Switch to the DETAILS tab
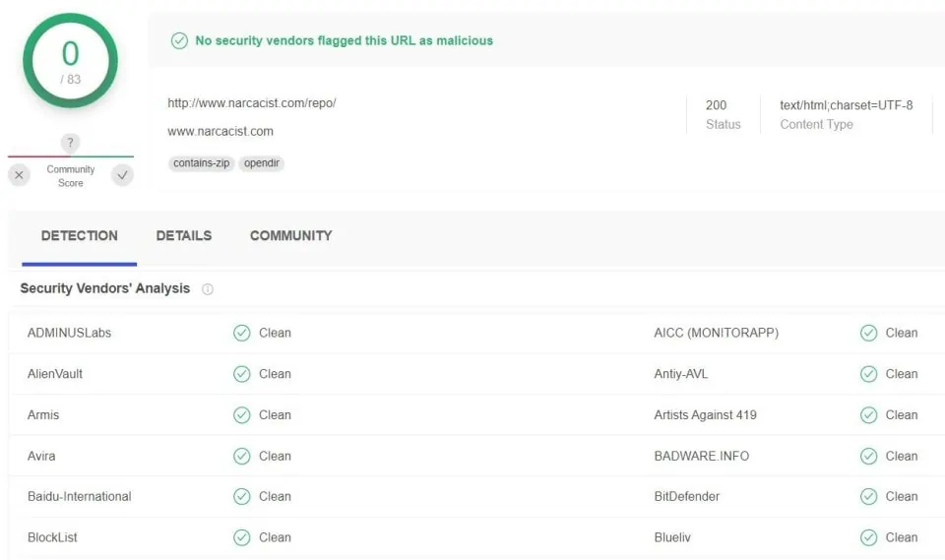The height and width of the screenshot is (560, 945). [184, 235]
